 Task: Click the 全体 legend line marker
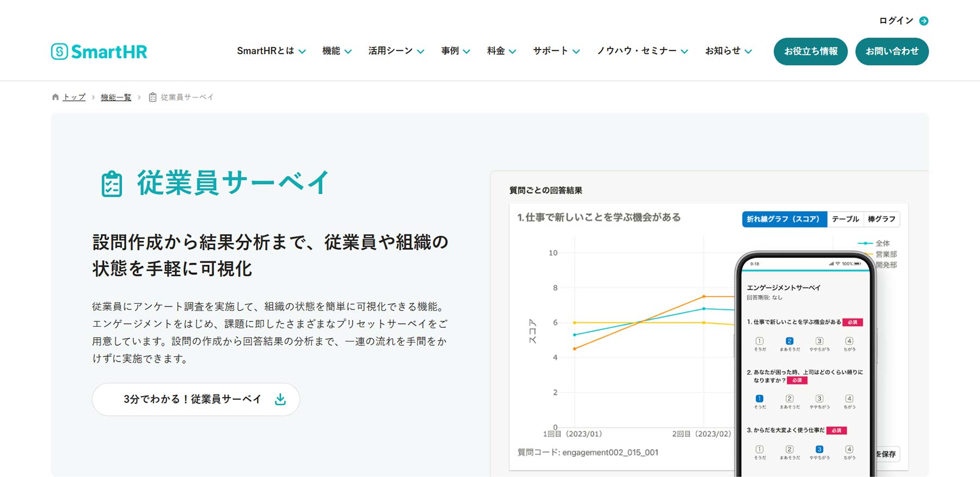pyautogui.click(x=865, y=243)
